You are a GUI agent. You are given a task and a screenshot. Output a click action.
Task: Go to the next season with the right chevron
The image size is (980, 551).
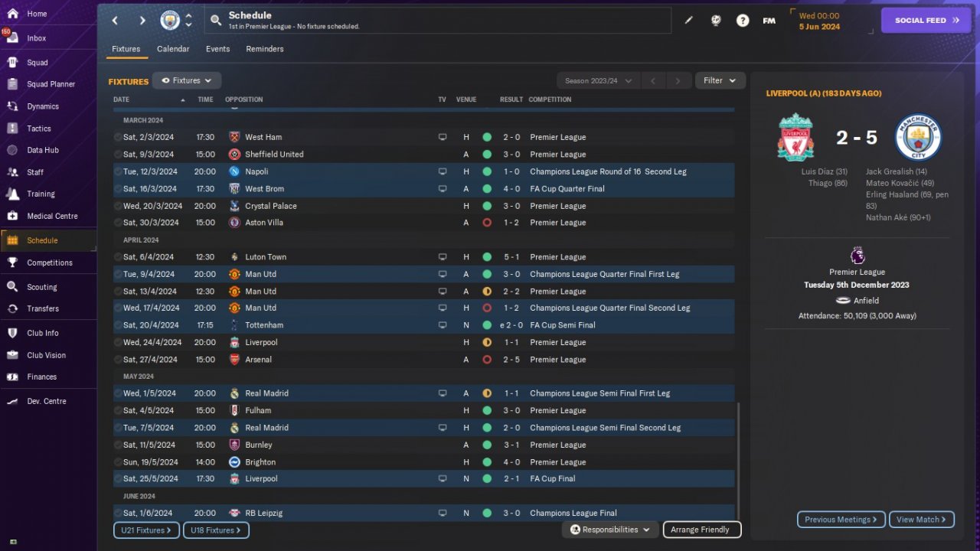(678, 80)
